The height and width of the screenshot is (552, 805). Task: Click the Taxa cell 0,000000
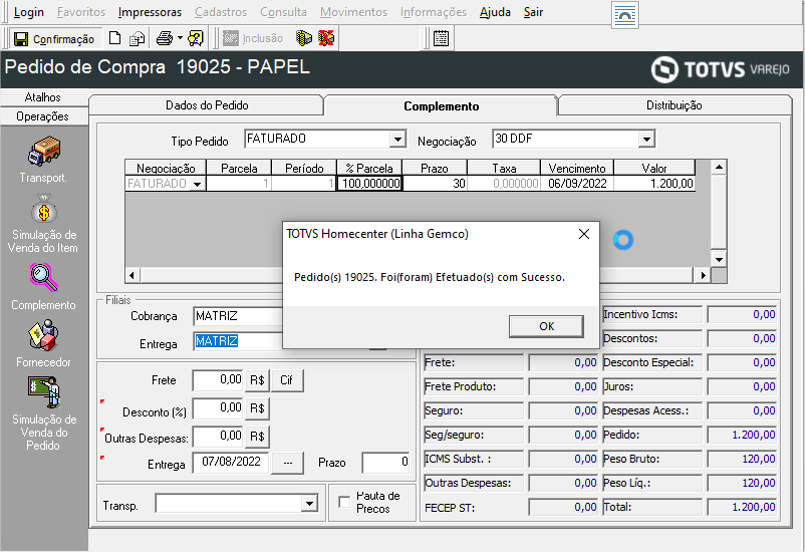coord(504,184)
